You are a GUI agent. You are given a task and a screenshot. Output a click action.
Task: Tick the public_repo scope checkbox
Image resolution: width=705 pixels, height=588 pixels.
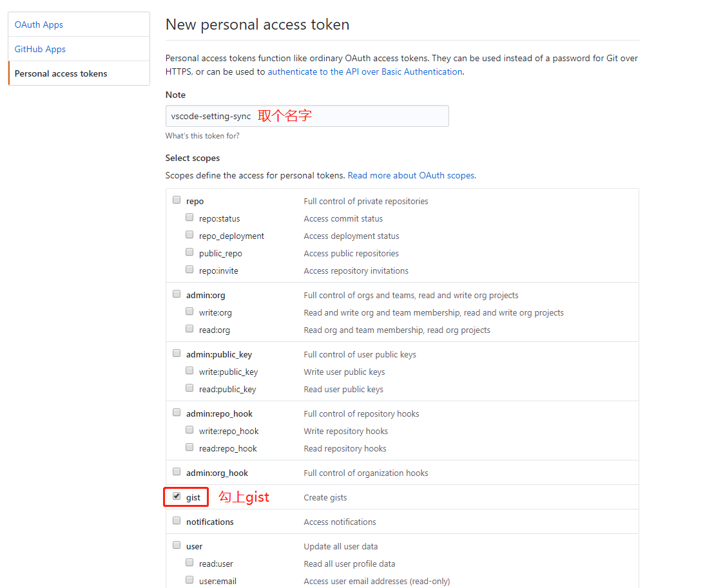189,252
